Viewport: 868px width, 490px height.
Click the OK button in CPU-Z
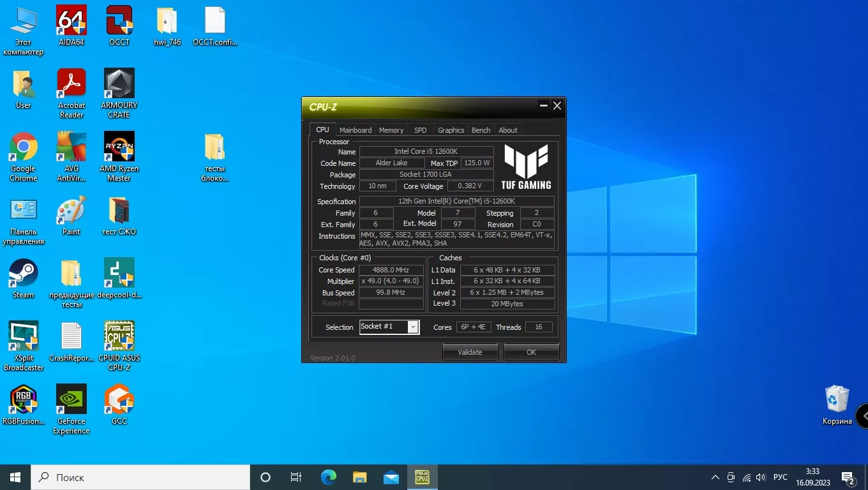click(531, 352)
